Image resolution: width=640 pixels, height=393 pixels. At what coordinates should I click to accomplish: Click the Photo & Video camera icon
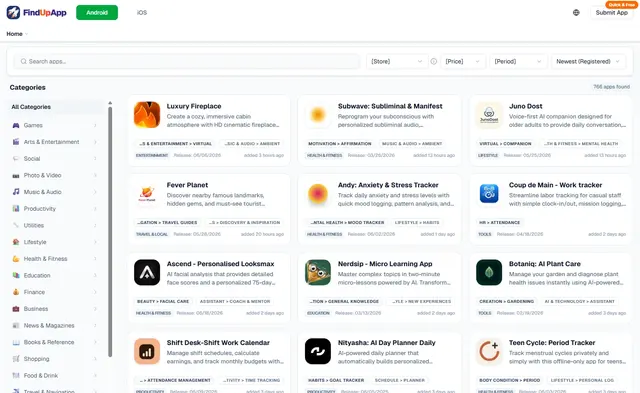(16, 175)
